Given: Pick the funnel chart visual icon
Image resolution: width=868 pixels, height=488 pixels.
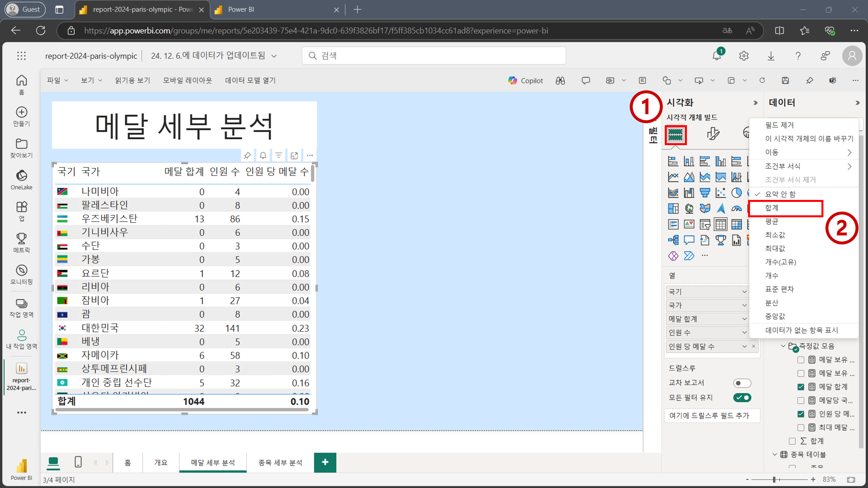Looking at the screenshot, I should click(705, 193).
